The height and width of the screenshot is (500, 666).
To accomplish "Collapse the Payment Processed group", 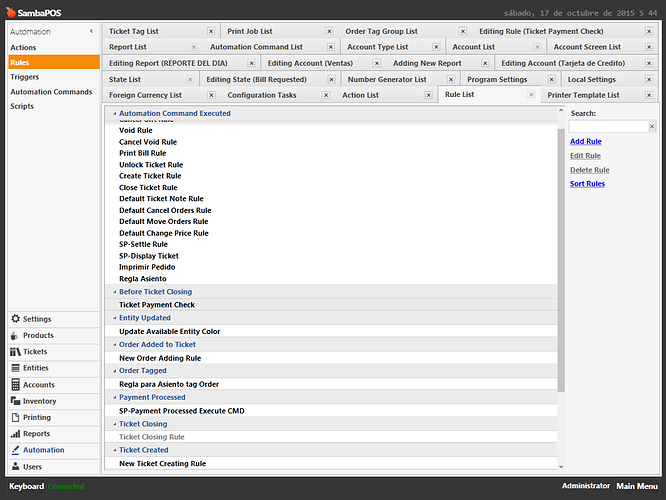I will tap(115, 397).
